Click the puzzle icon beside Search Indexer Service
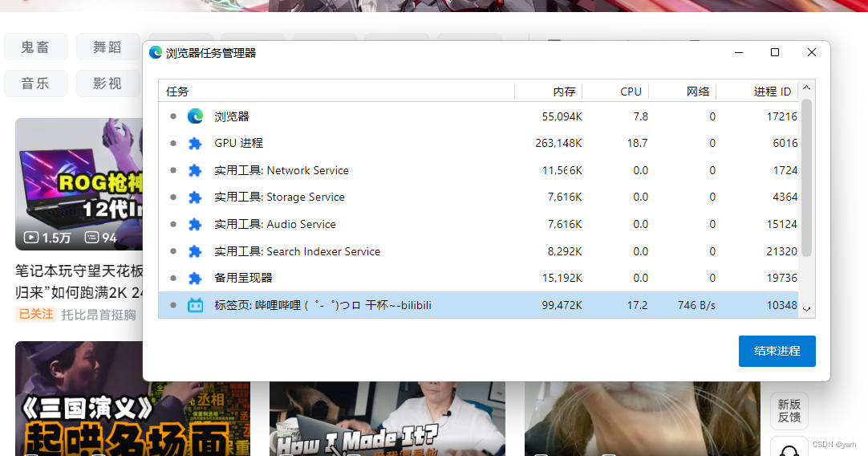 click(195, 251)
